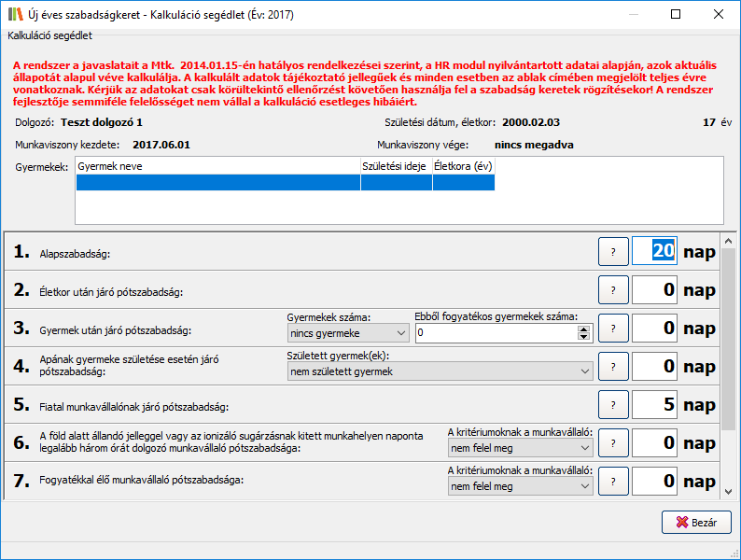Open help for Fiatal munkavállalónak járó pótszabadság
741x560 pixels.
tap(613, 405)
